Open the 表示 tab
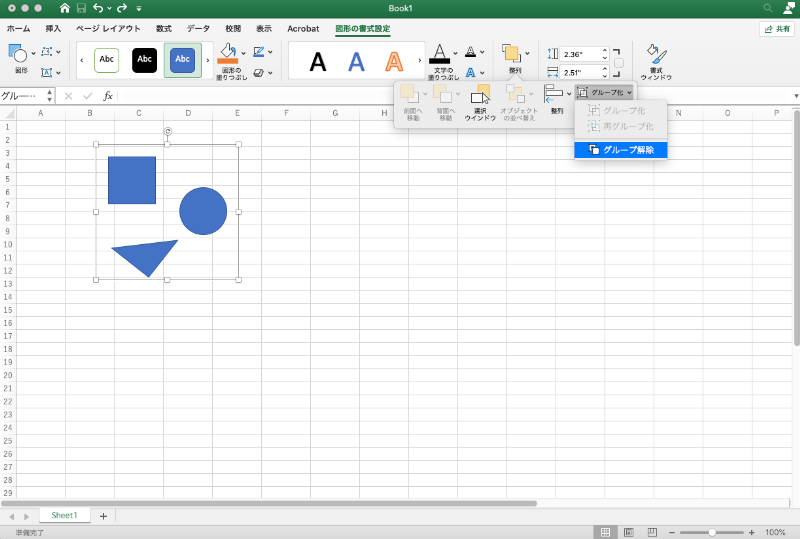 (x=264, y=29)
